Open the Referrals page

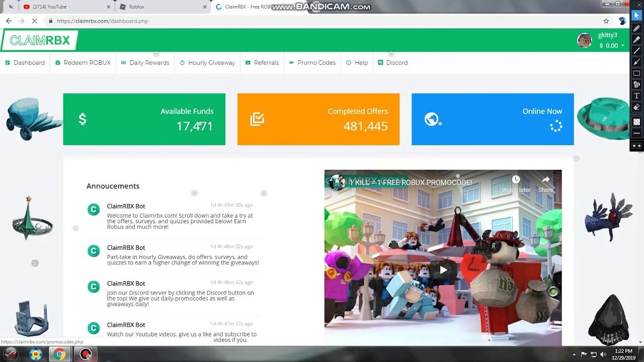coord(262,63)
